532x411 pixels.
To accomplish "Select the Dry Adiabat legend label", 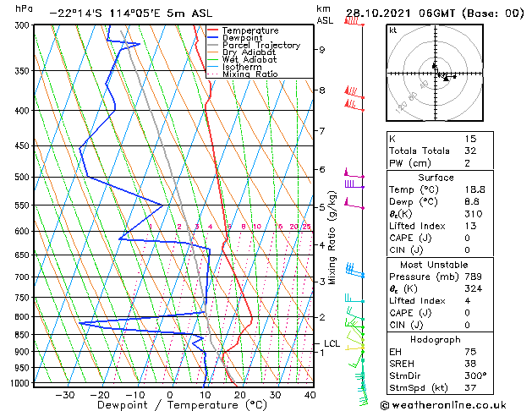I will 249,52.
